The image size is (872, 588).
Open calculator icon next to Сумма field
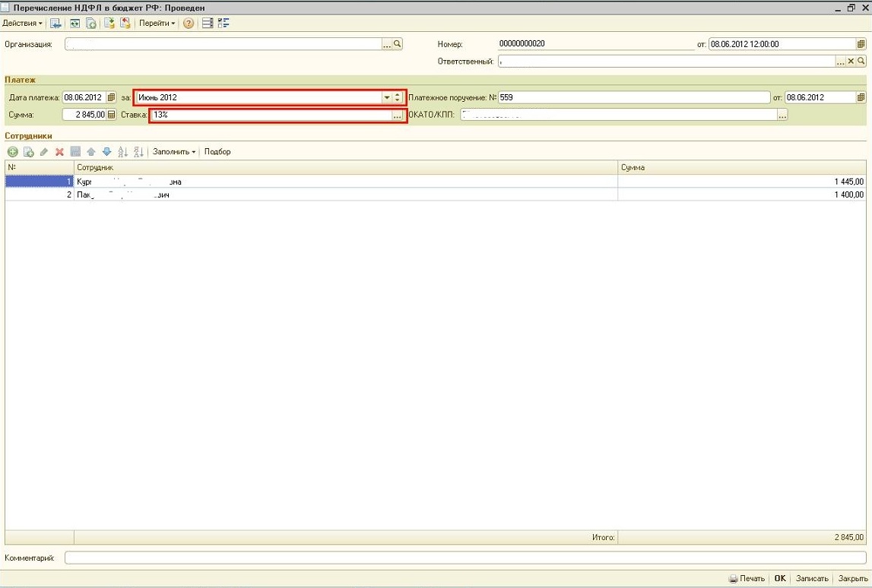pos(112,115)
